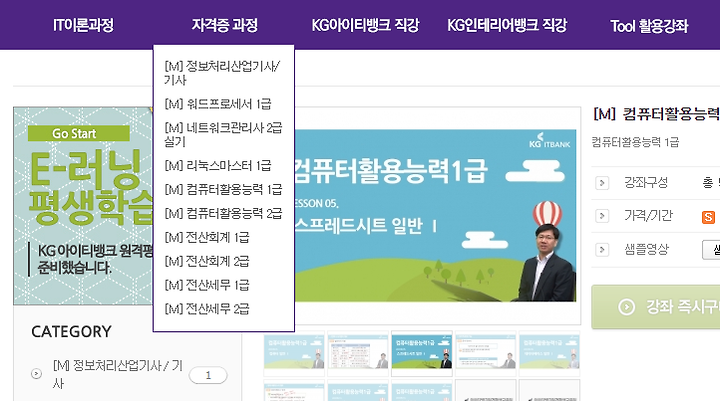Open the fifth thumbnail in top row
This screenshot has height=401, width=720.
(x=549, y=353)
